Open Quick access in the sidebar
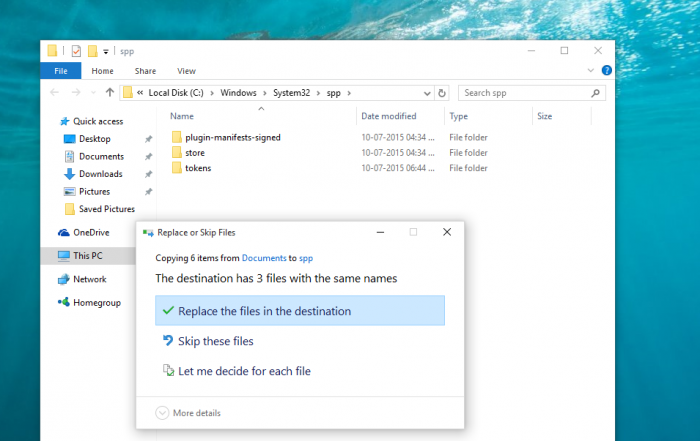This screenshot has height=441, width=700. coord(92,121)
